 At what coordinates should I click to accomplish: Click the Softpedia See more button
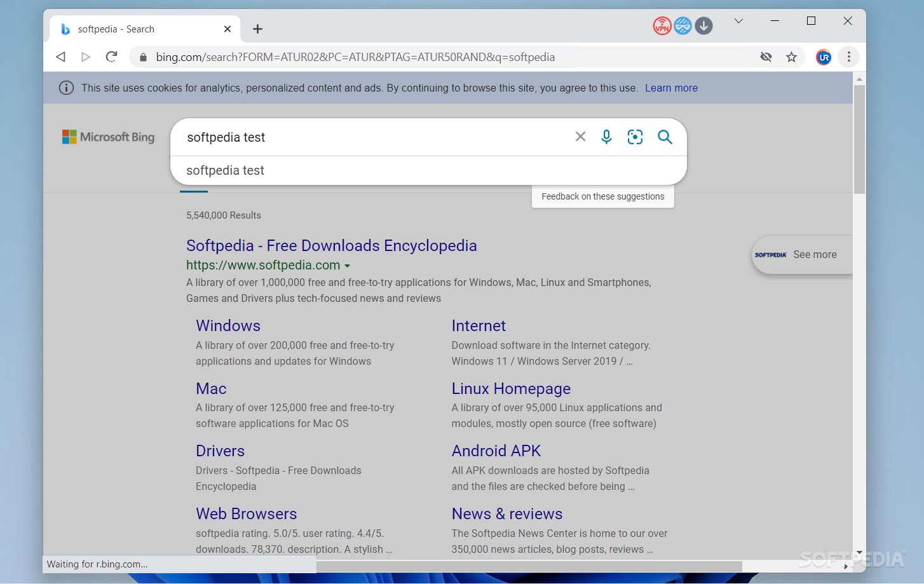(802, 254)
